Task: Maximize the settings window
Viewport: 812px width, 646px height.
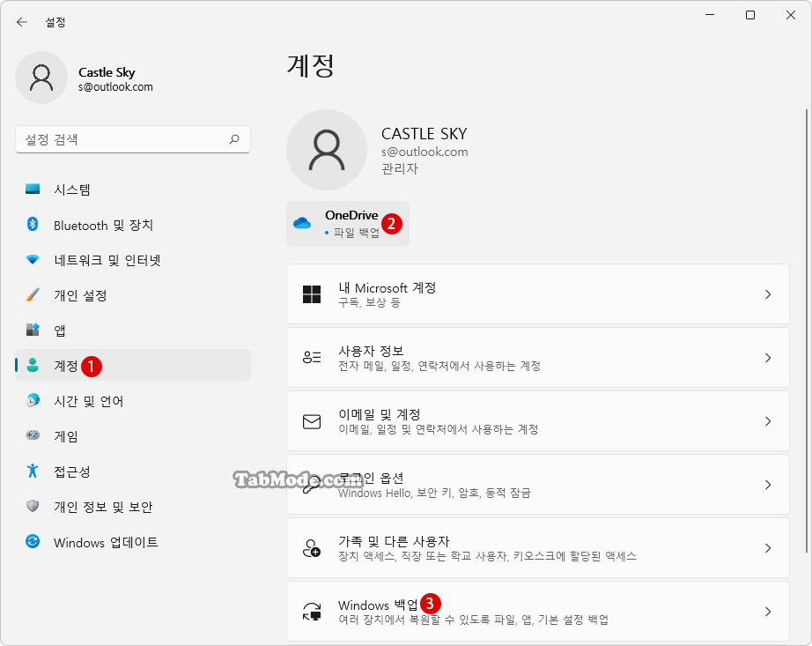Action: 749,15
